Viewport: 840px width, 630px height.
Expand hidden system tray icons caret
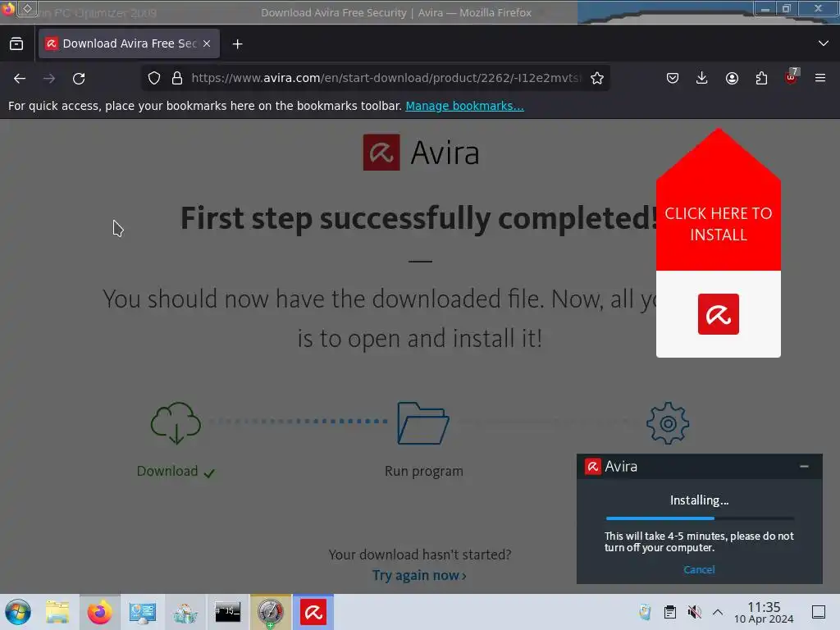click(718, 612)
